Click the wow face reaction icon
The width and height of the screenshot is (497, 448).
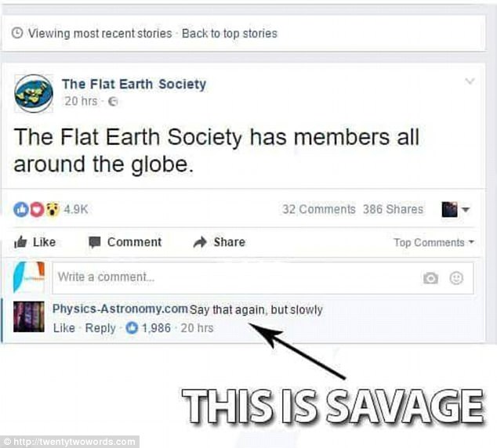[x=53, y=209]
